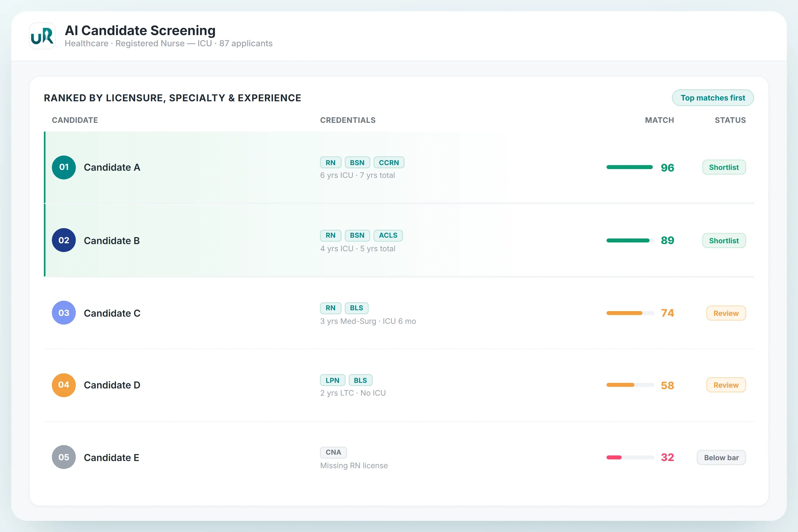Select Candidate B's RN credential tag
798x532 pixels.
tap(331, 236)
